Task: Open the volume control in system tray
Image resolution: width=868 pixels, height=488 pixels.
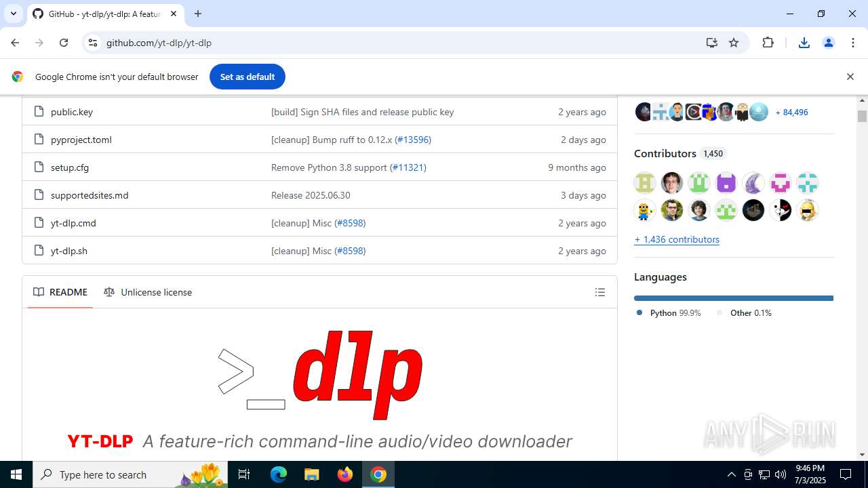Action: [780, 474]
